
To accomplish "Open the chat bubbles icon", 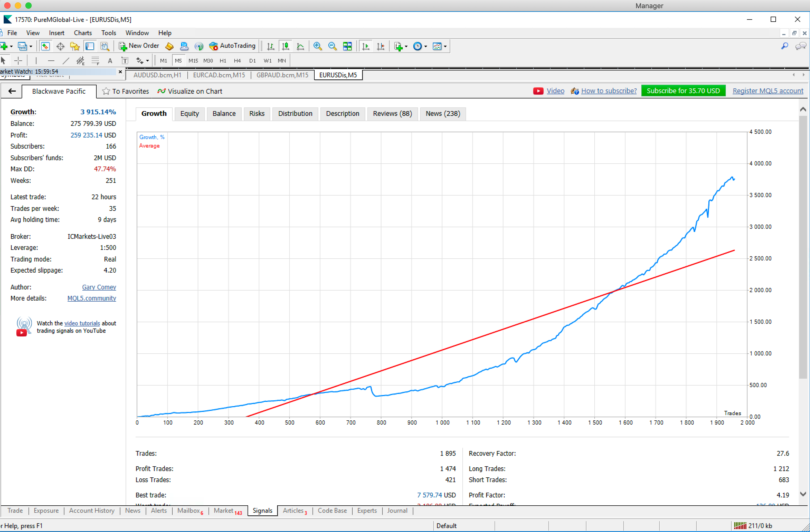I will click(801, 46).
